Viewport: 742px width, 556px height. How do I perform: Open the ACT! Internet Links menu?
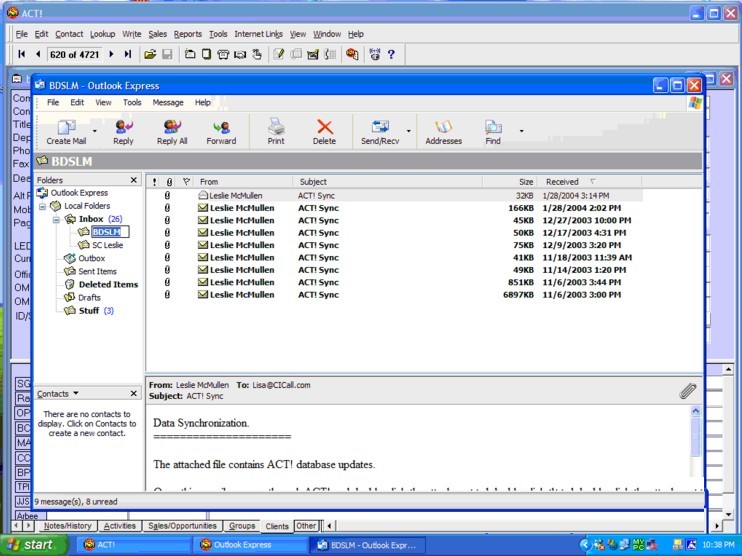[258, 34]
